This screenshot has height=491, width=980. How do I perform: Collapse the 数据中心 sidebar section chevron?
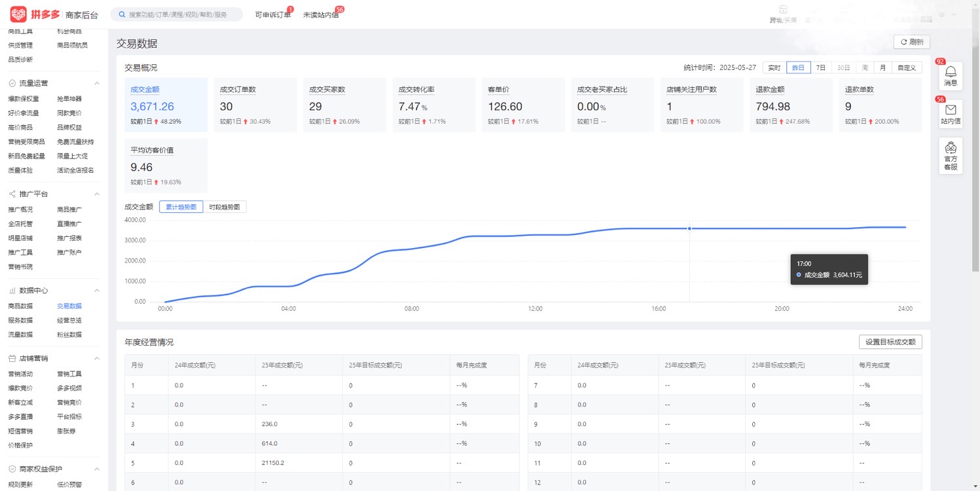97,290
